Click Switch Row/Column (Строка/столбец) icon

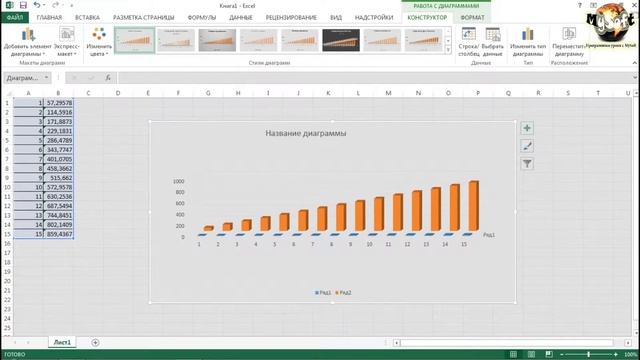click(x=469, y=42)
